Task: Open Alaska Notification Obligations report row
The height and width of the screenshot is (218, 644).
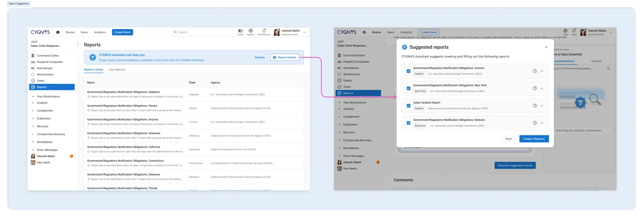Action: pyautogui.click(x=194, y=108)
